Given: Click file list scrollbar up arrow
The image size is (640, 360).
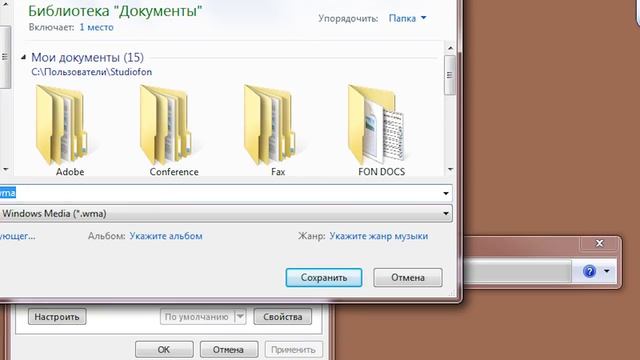Looking at the screenshot, I should [x=450, y=48].
